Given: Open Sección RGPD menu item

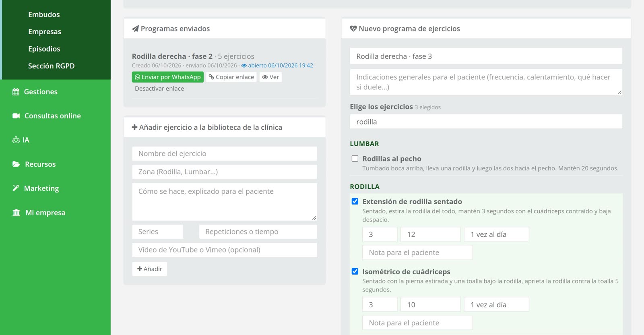Looking at the screenshot, I should 52,66.
